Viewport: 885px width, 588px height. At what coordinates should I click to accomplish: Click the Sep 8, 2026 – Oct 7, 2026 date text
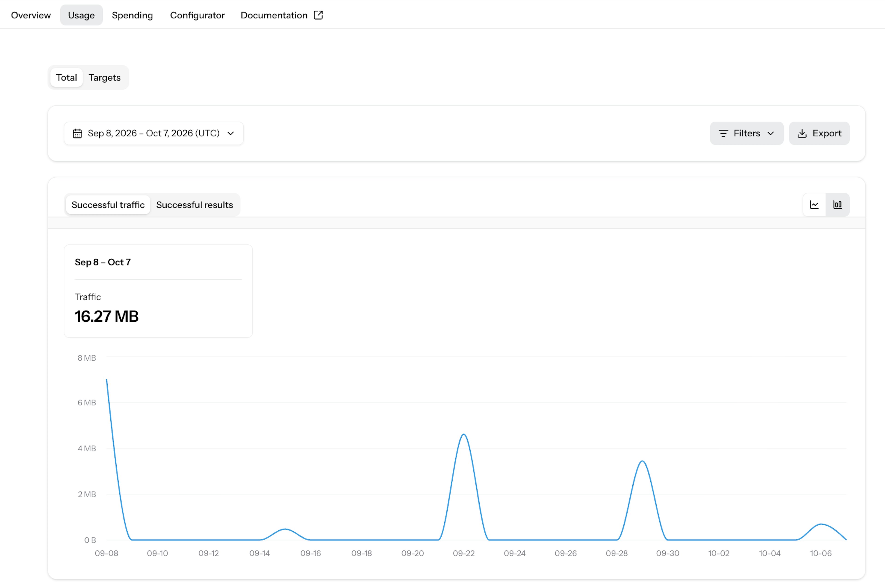[x=153, y=134]
